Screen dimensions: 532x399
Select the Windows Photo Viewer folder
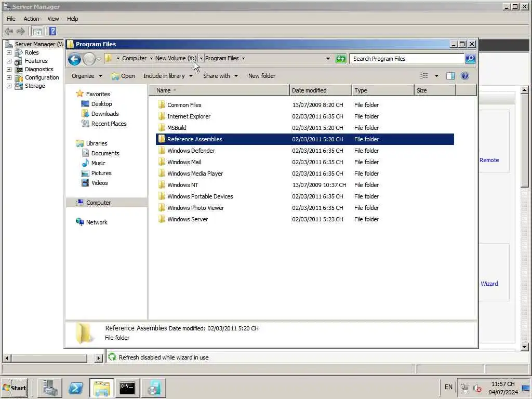click(x=195, y=208)
